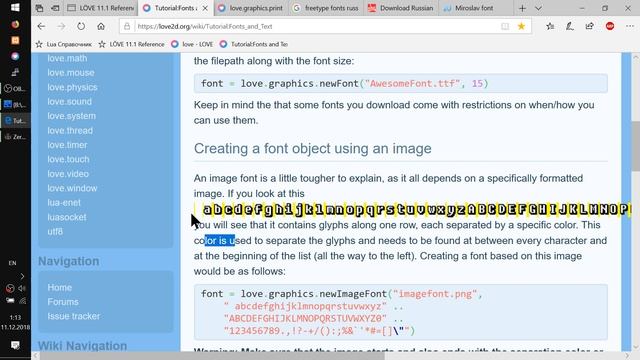Image resolution: width=640 pixels, height=360 pixels.
Task: Show tab previews chevron
Action: [x=538, y=8]
